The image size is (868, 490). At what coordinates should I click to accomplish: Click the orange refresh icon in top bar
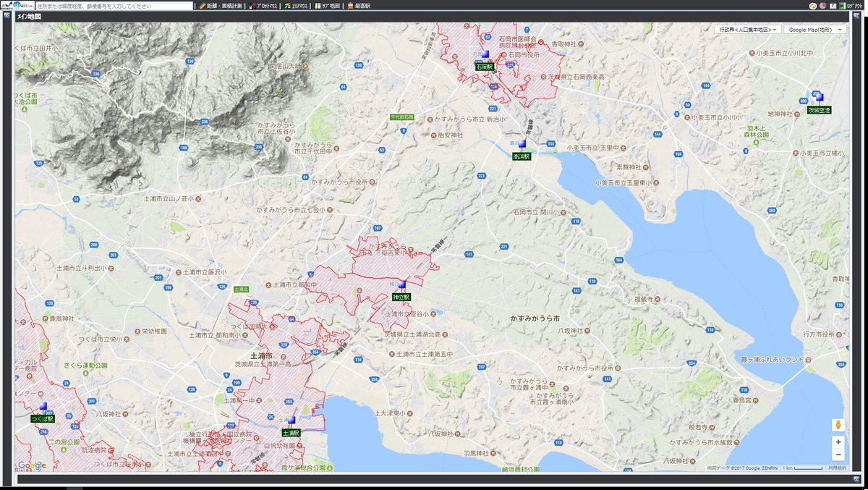813,6
